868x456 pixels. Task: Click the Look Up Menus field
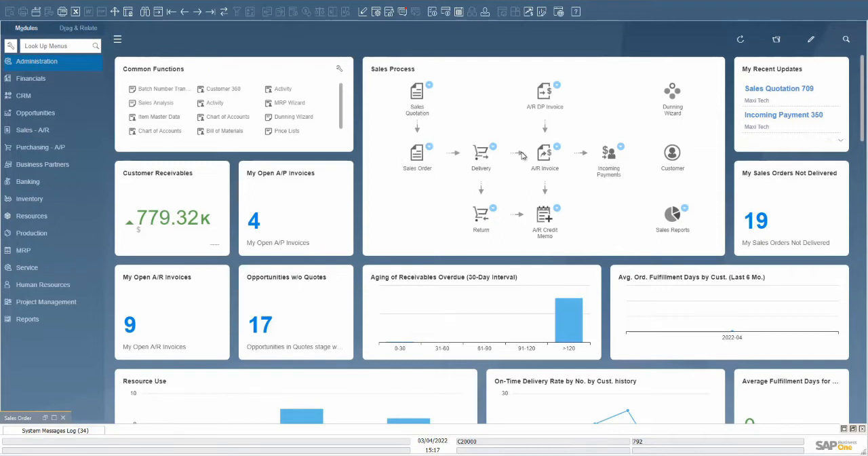(61, 45)
